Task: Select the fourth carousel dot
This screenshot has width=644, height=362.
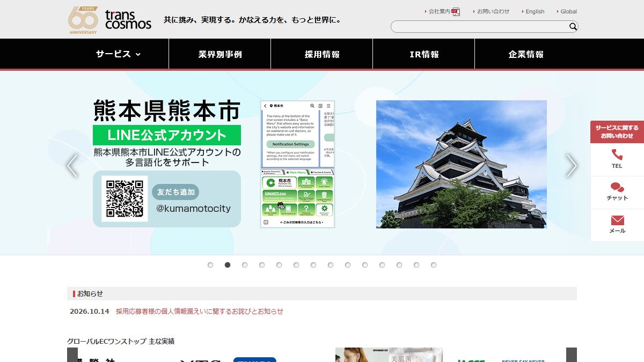Action: tap(262, 265)
